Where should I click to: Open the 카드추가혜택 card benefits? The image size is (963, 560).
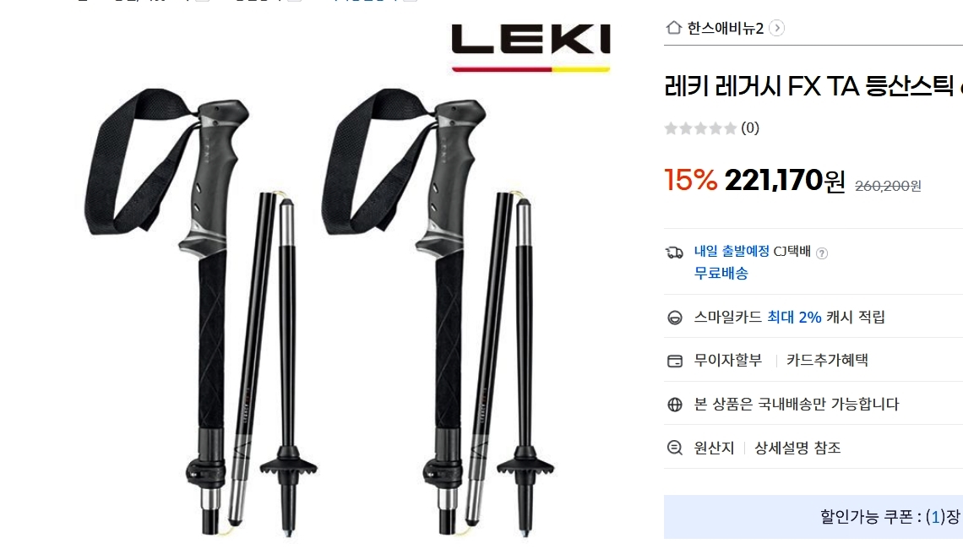pyautogui.click(x=827, y=360)
